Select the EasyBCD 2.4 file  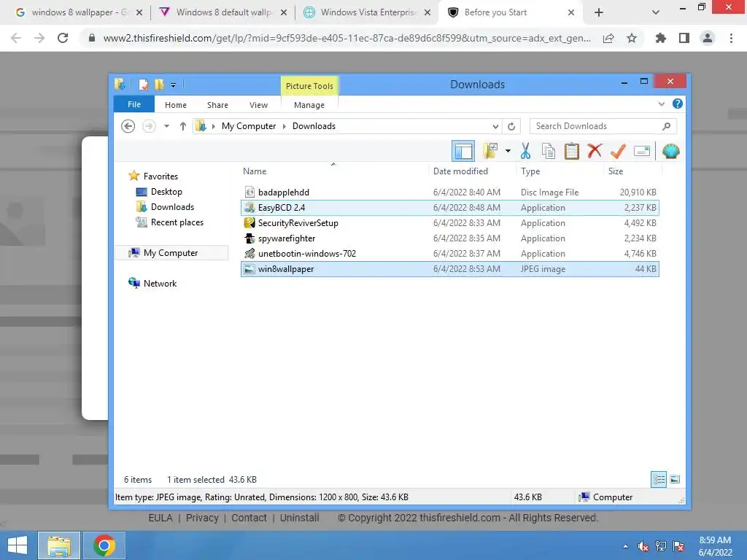pos(449,208)
